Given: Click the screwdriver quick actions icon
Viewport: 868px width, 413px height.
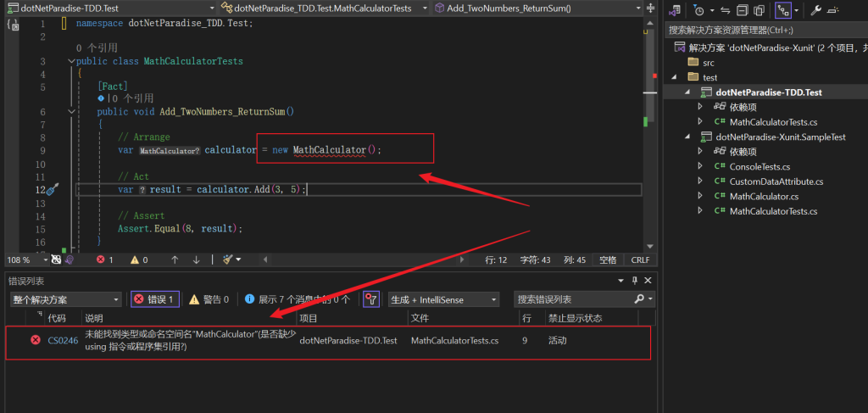Looking at the screenshot, I should (x=52, y=190).
